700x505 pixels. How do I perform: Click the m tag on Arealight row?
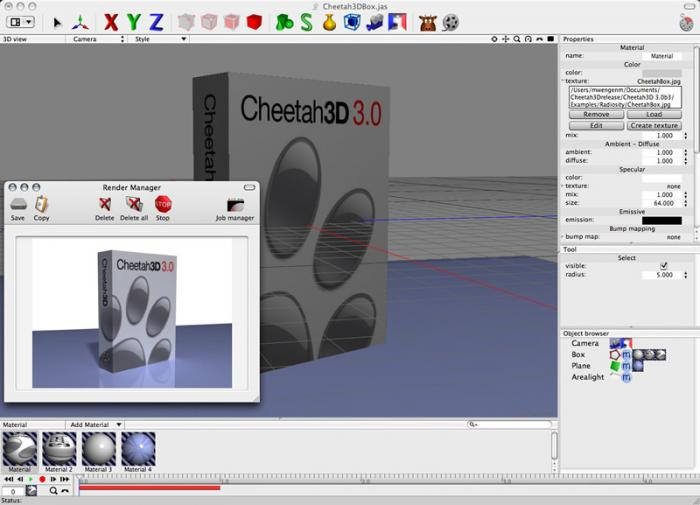pyautogui.click(x=626, y=377)
